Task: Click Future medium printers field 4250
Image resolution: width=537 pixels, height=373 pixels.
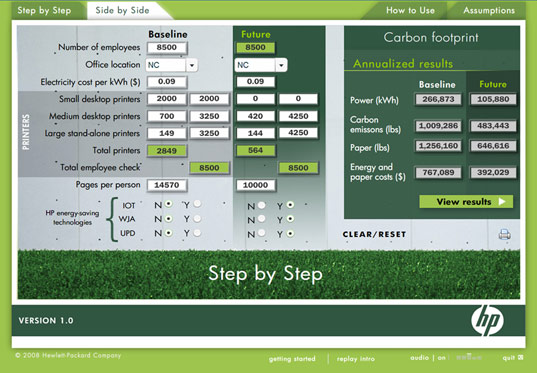Action: pos(298,116)
